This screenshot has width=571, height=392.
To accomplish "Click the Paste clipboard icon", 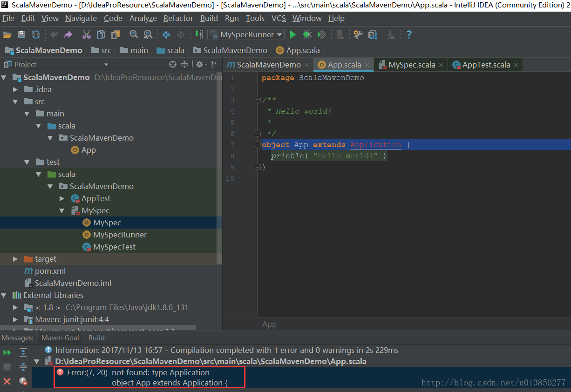I will point(115,34).
